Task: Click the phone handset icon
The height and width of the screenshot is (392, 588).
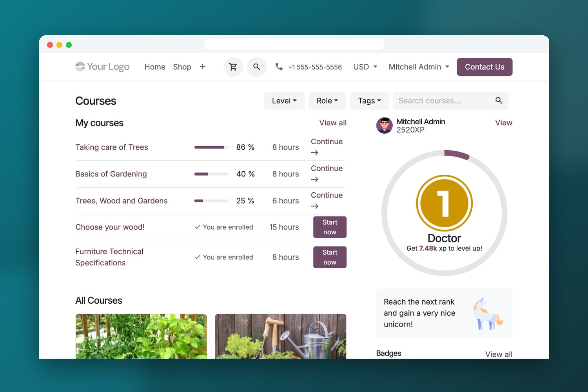Action: (279, 67)
